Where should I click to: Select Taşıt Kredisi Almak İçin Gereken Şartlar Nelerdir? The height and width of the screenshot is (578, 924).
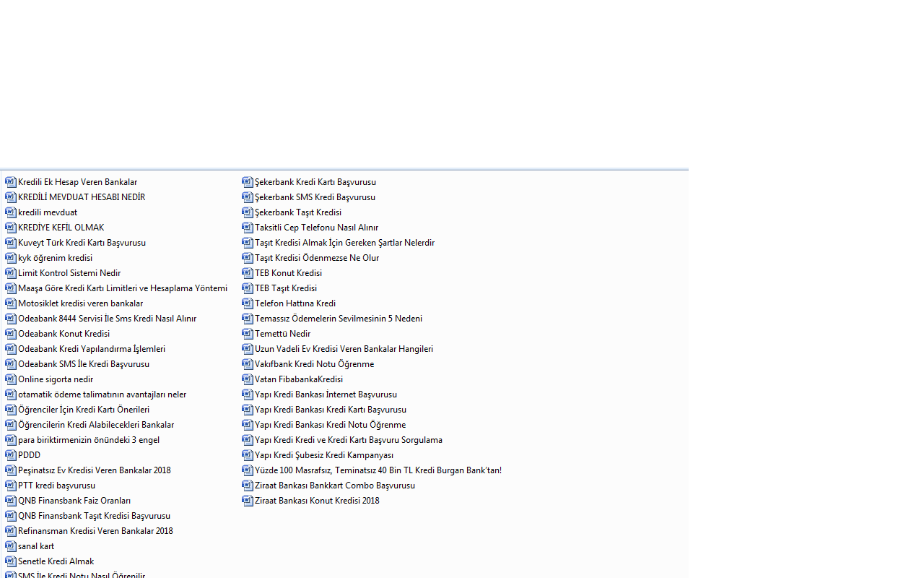pyautogui.click(x=344, y=243)
